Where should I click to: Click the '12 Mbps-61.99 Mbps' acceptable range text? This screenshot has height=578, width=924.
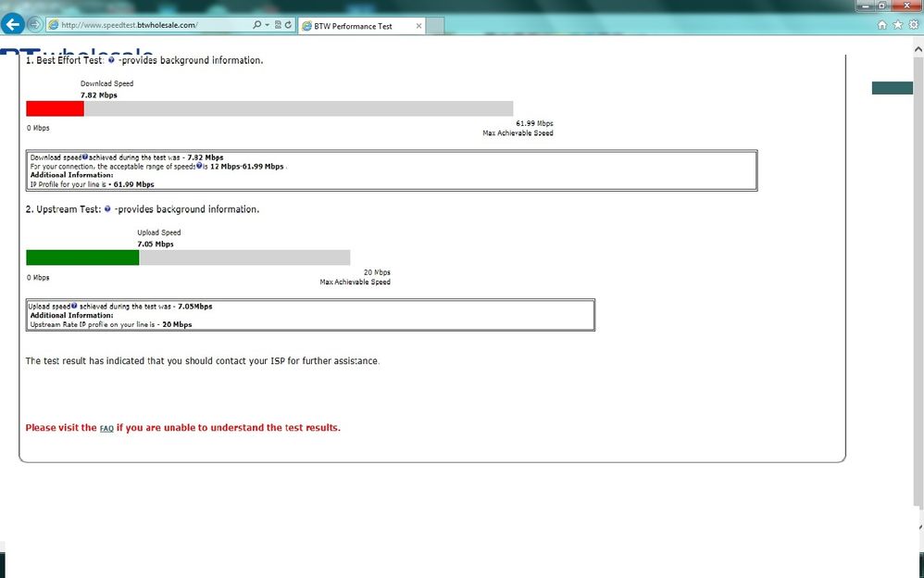pos(247,167)
